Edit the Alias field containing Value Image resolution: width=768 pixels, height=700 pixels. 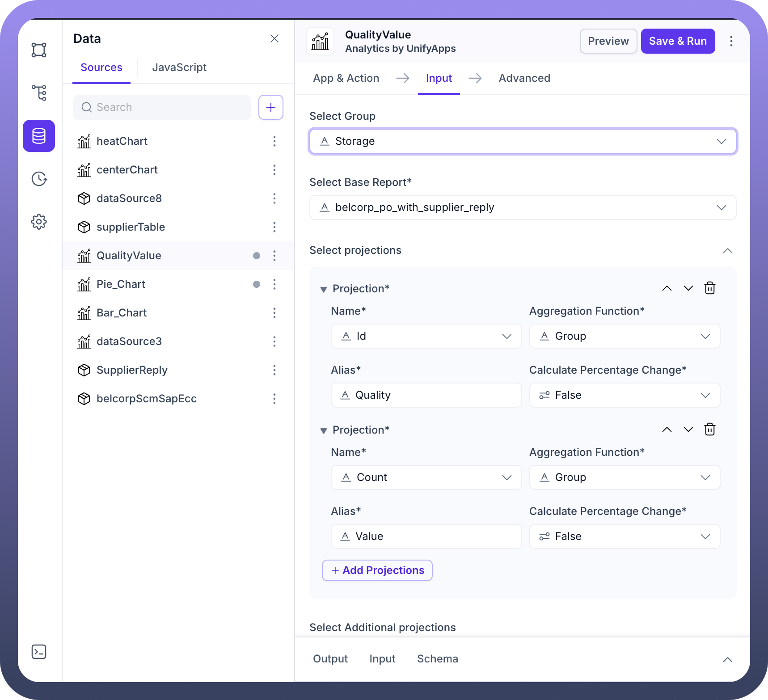pyautogui.click(x=426, y=536)
